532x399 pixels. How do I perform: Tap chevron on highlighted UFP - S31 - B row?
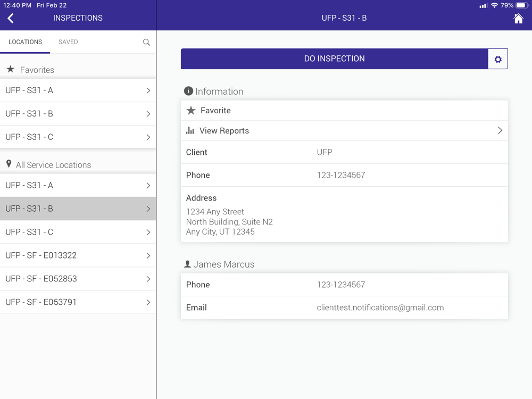point(148,209)
